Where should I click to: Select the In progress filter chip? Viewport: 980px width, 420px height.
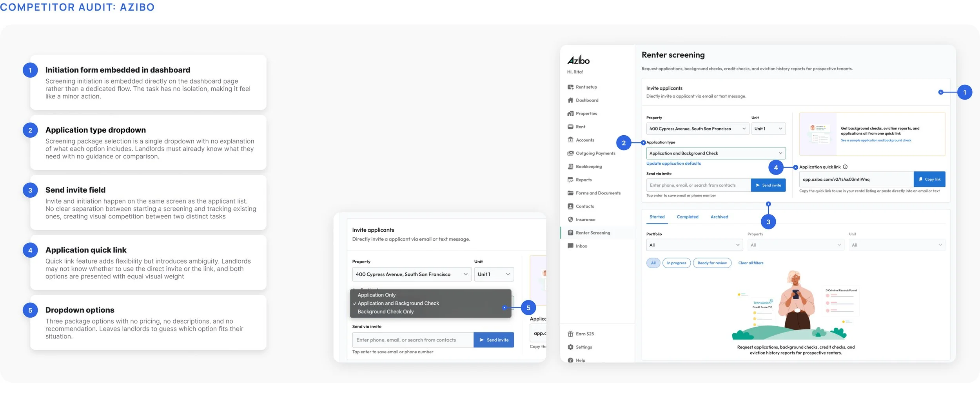tap(677, 263)
